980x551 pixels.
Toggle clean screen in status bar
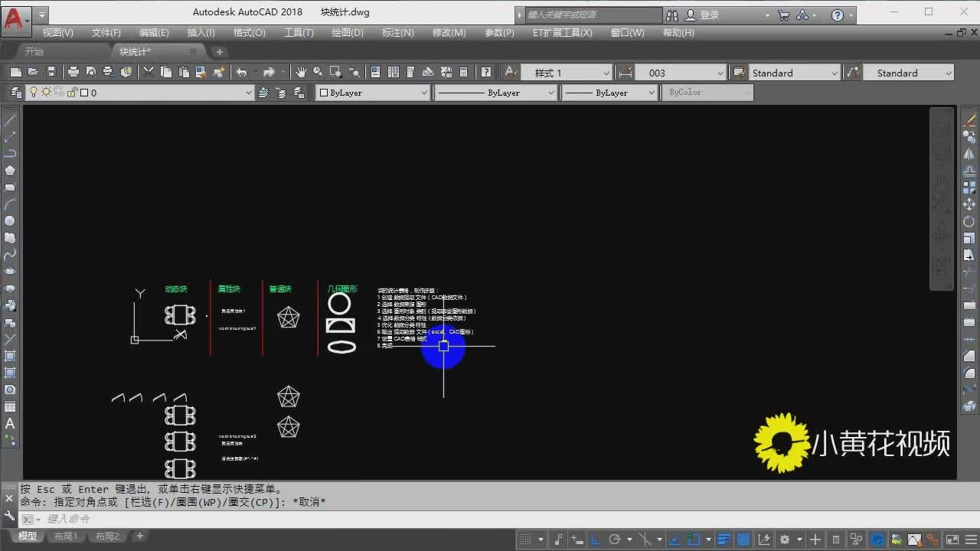[x=952, y=539]
